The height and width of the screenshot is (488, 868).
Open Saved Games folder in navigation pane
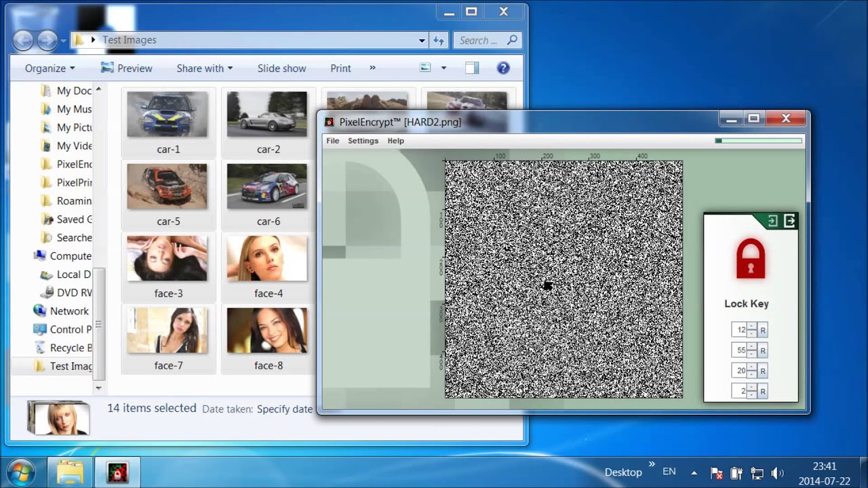click(x=66, y=219)
